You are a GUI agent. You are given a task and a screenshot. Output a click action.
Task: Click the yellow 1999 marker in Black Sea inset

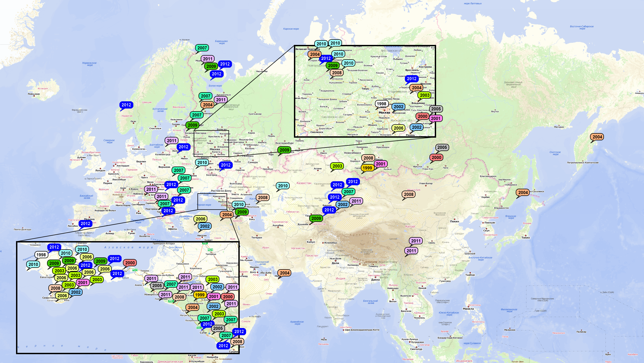click(x=200, y=295)
